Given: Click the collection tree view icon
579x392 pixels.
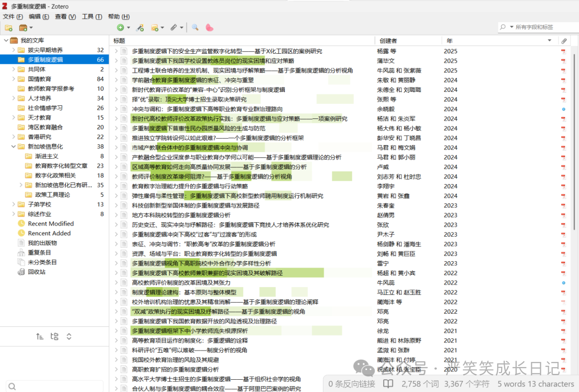Looking at the screenshot, I should [x=54, y=337].
